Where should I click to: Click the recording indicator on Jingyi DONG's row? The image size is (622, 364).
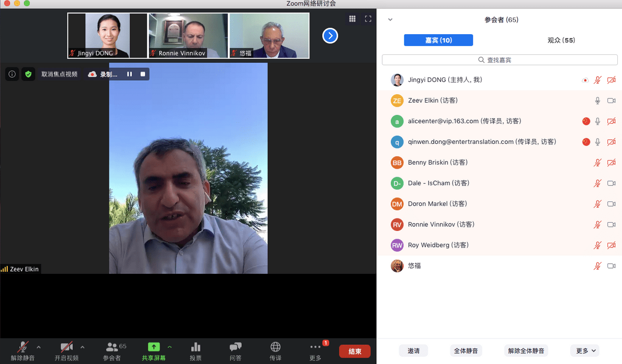(x=585, y=80)
